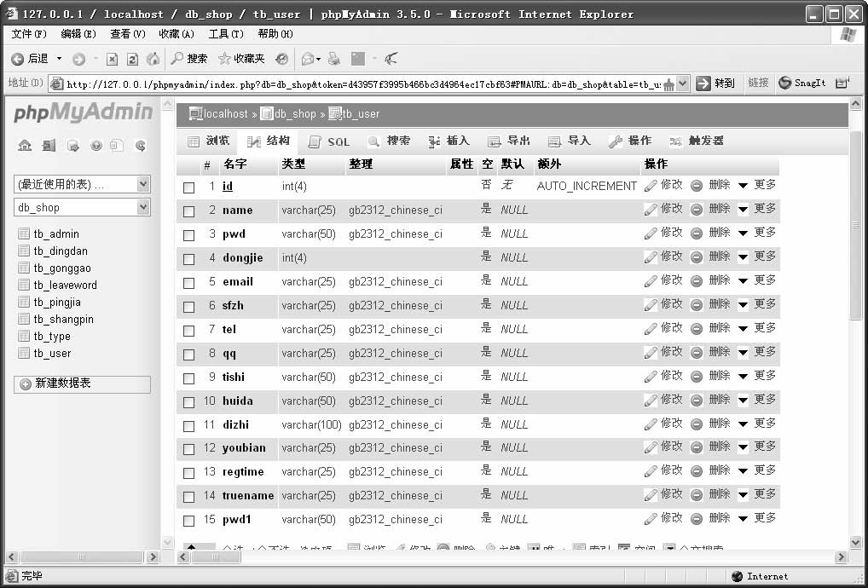Expand More options for tel row
Viewport: 868px width, 588px height.
[757, 329]
